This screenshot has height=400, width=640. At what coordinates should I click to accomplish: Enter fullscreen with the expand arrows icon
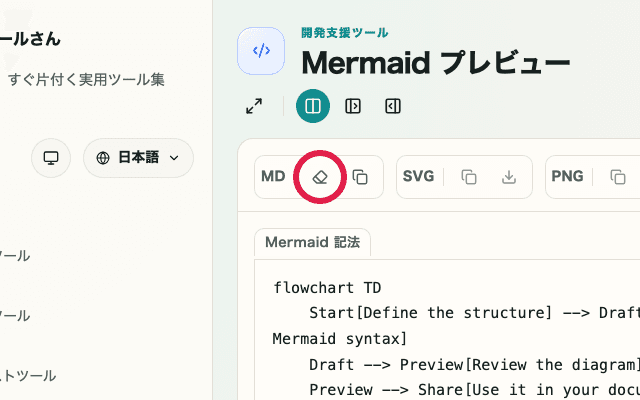tap(254, 106)
